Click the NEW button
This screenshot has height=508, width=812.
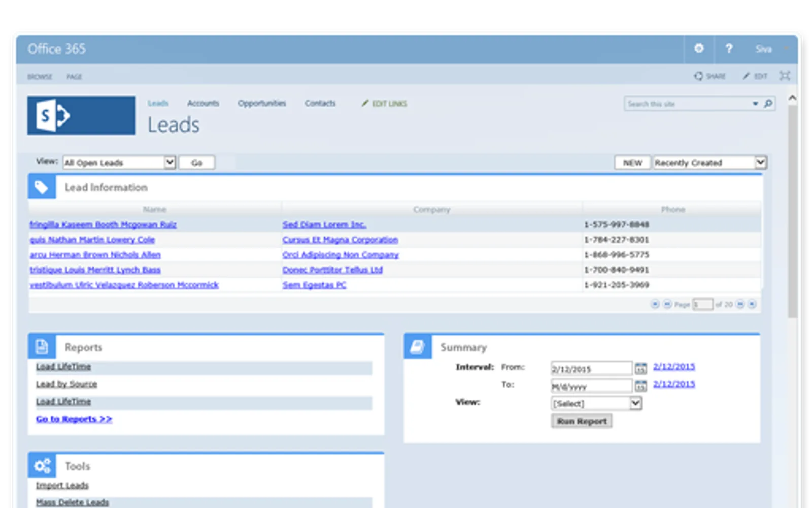632,163
